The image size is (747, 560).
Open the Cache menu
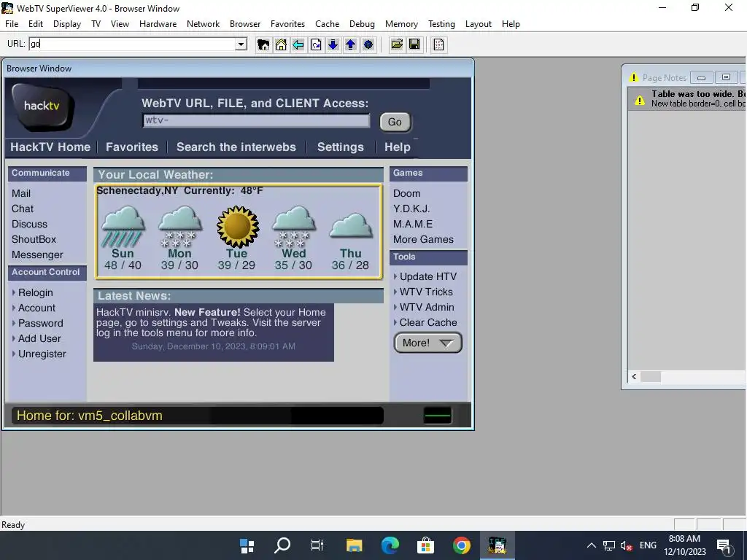[x=328, y=24]
